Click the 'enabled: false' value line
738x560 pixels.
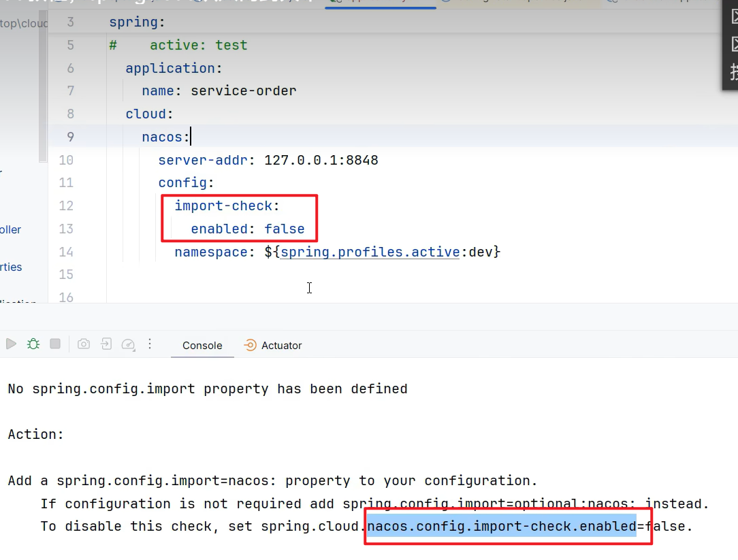click(248, 229)
